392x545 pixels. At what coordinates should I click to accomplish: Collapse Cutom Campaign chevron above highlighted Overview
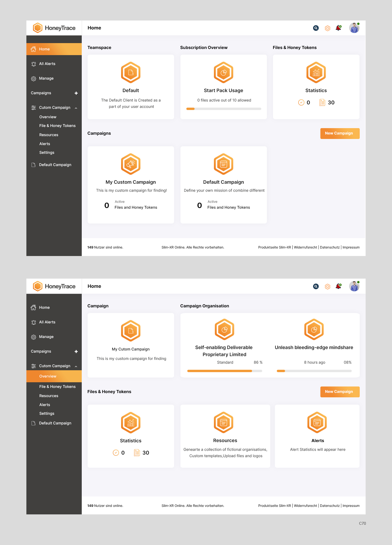(x=76, y=366)
